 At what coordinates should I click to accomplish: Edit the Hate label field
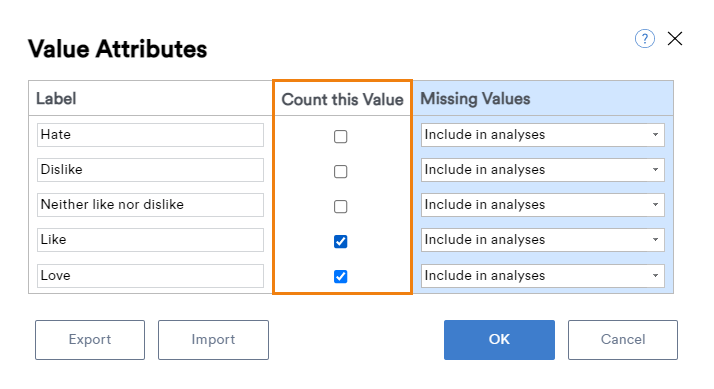150,135
